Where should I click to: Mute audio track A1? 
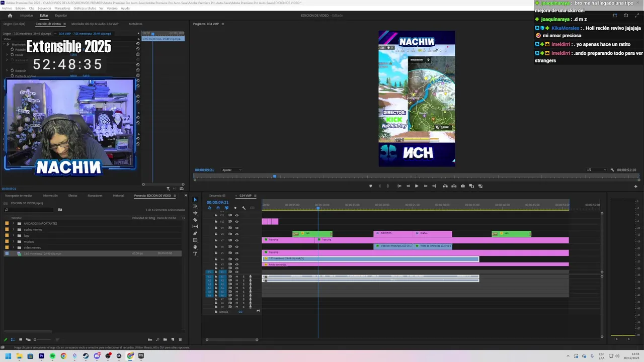[x=236, y=277]
